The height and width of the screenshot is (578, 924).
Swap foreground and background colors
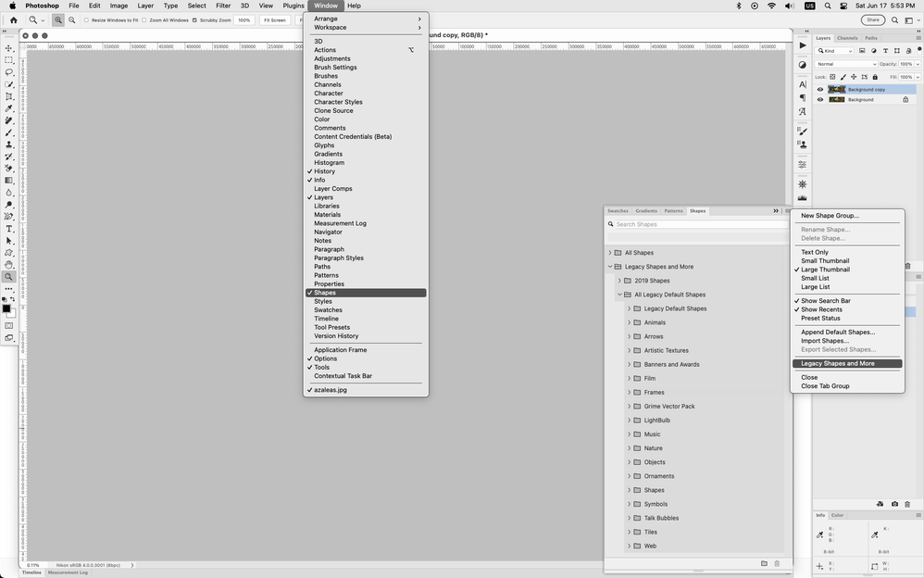click(x=13, y=299)
